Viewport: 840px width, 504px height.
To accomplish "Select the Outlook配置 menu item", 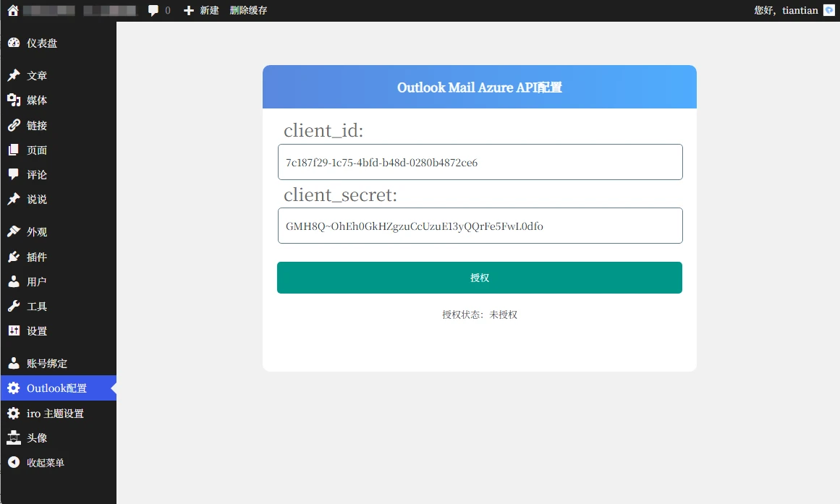I will pos(59,388).
